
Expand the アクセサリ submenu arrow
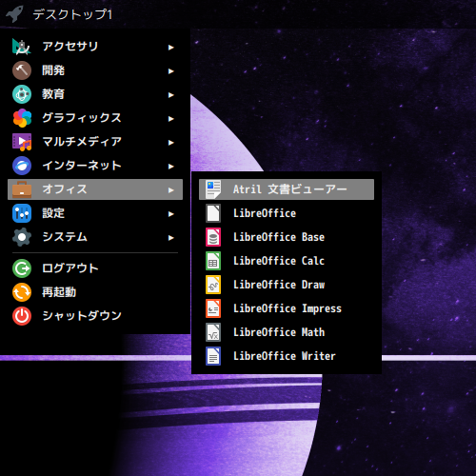pos(171,48)
